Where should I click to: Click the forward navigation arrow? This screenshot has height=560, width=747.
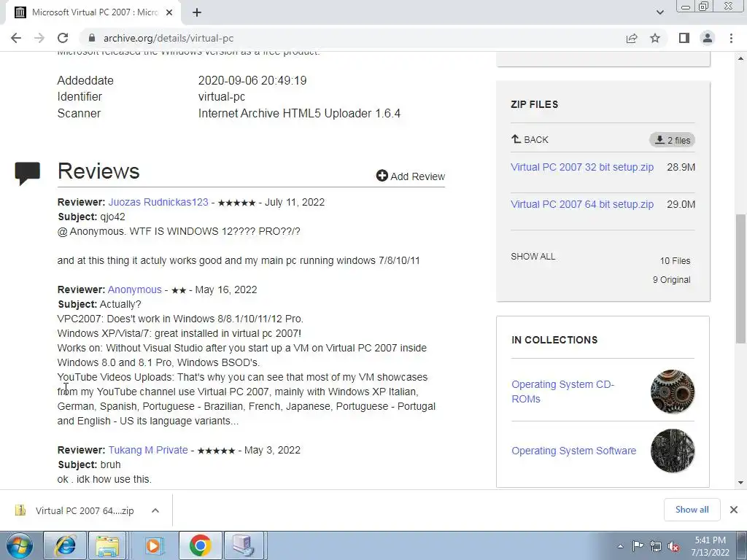click(x=39, y=38)
